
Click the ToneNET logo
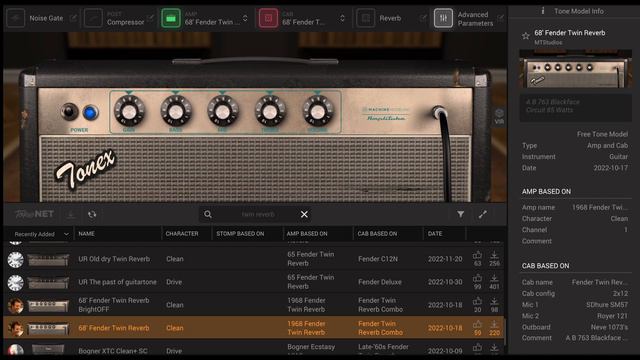coord(34,214)
